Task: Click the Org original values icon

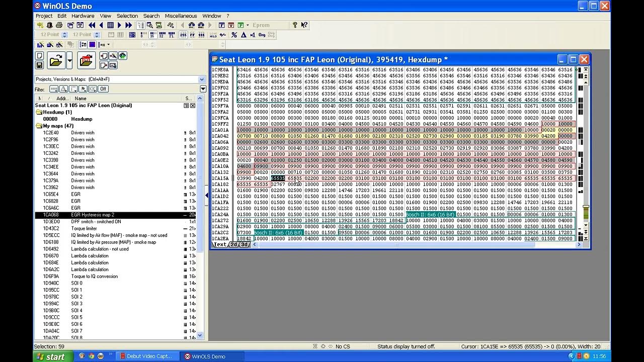Action: click(x=262, y=35)
